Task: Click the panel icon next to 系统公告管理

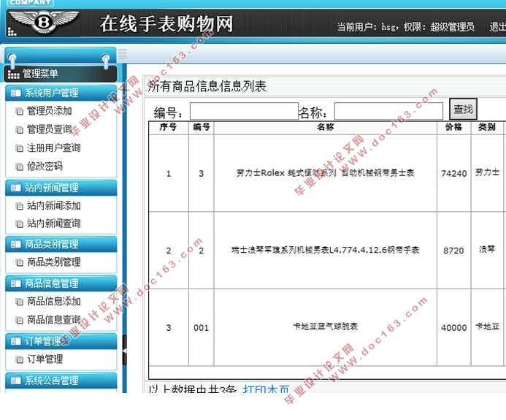Action: 16,381
